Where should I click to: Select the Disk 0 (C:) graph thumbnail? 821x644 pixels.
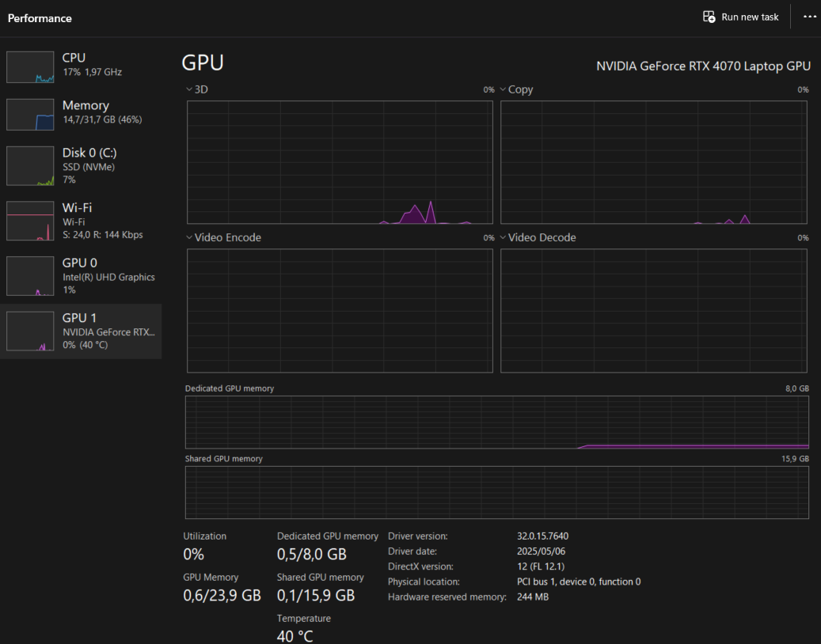coord(30,166)
